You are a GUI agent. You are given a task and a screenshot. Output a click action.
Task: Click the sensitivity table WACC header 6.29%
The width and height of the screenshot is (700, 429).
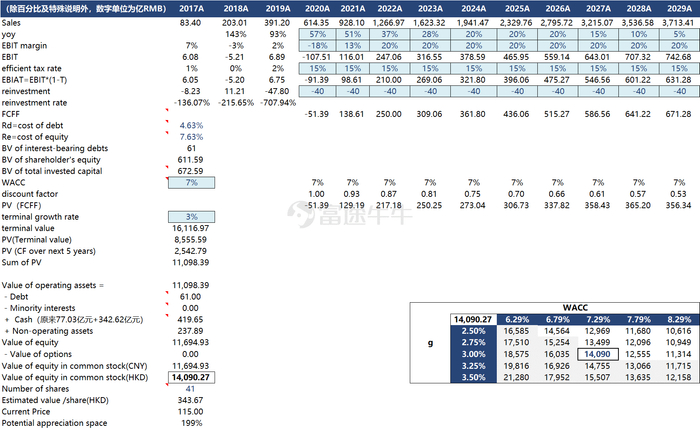[x=517, y=320]
